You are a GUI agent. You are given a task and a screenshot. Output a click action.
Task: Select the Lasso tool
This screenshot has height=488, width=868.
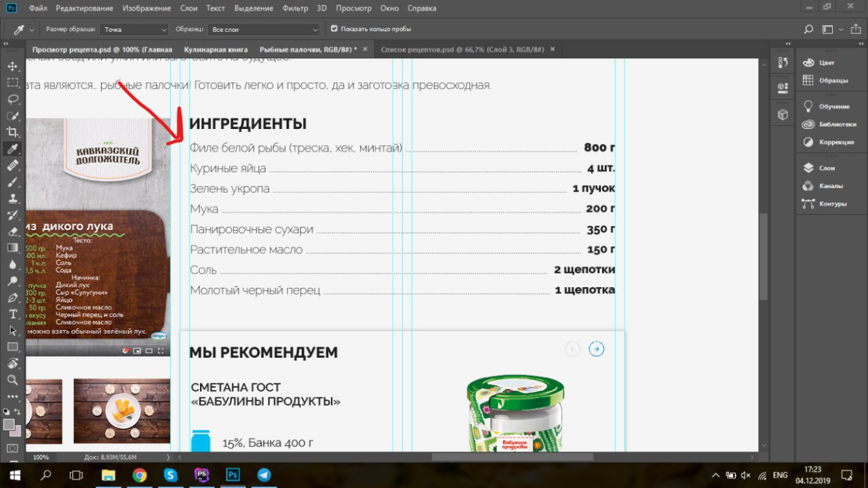(x=12, y=99)
